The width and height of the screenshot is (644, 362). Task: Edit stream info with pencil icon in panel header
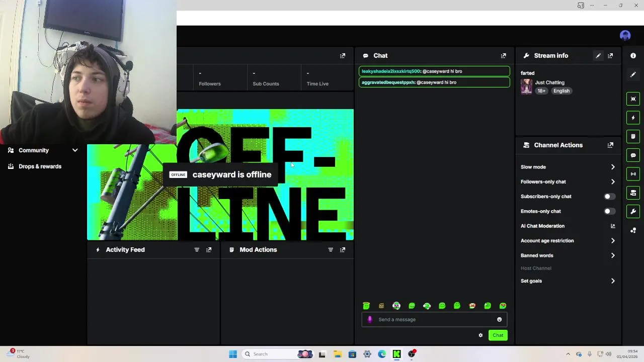(598, 56)
